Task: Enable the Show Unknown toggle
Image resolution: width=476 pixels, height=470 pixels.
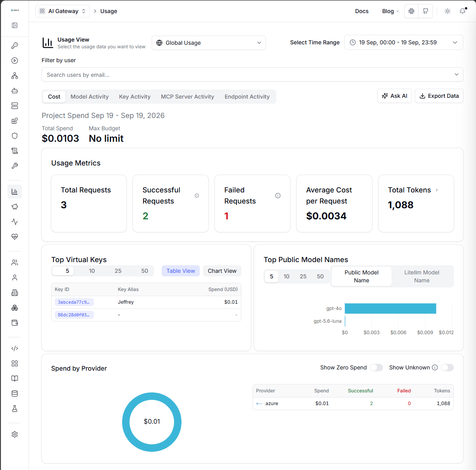Action: pyautogui.click(x=447, y=367)
